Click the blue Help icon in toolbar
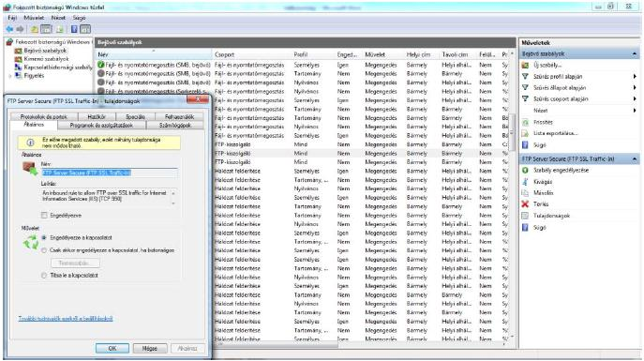 tap(74, 30)
